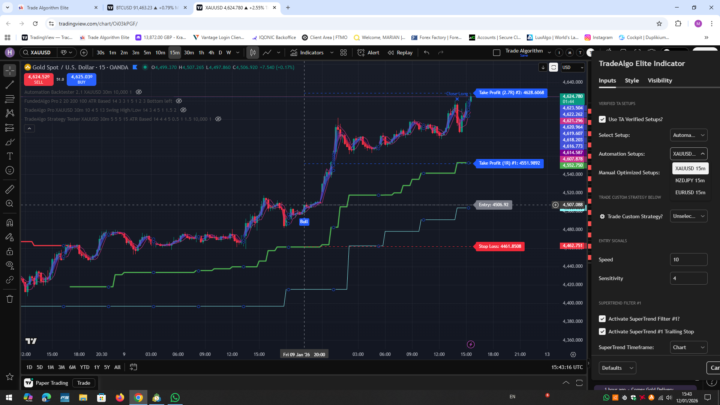Select the trend line drawing tool
The width and height of the screenshot is (720, 405).
pyautogui.click(x=10, y=84)
